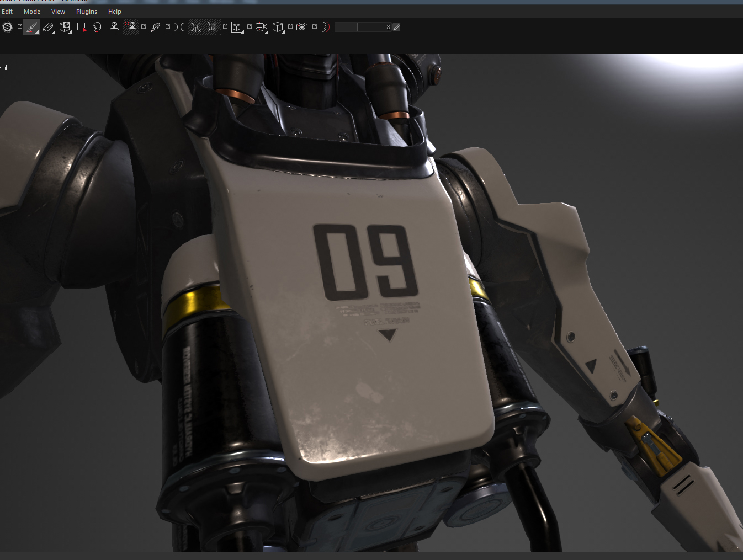Select the Smudge tool
Screen dimensions: 743x560
97,27
